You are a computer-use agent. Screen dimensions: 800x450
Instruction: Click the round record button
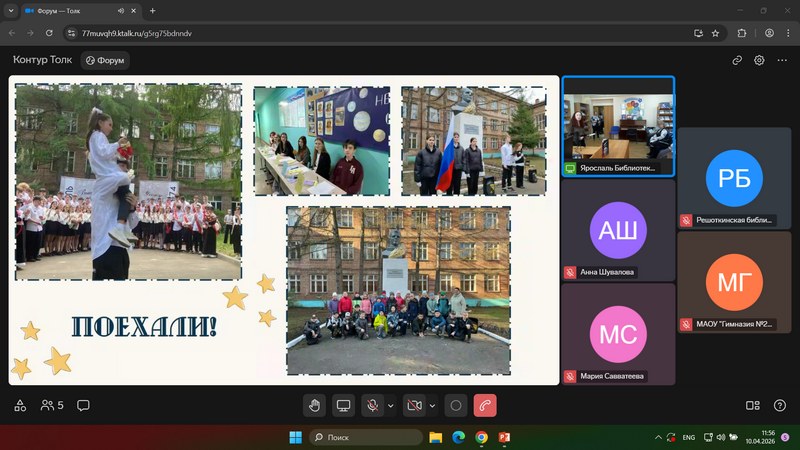[x=456, y=405]
